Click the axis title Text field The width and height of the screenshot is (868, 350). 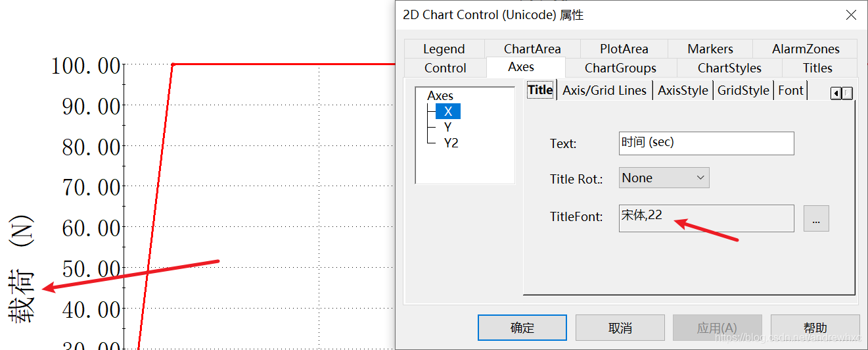[x=706, y=143]
